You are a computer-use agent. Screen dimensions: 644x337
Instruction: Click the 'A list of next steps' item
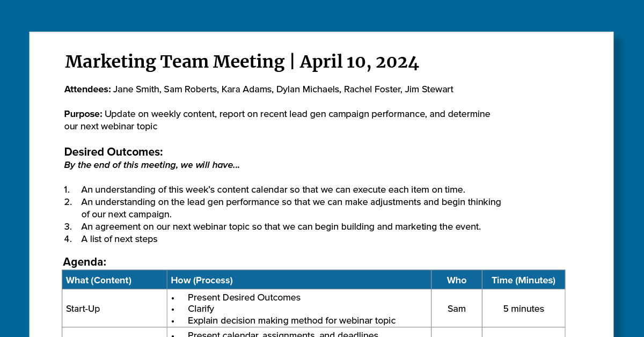click(x=119, y=239)
